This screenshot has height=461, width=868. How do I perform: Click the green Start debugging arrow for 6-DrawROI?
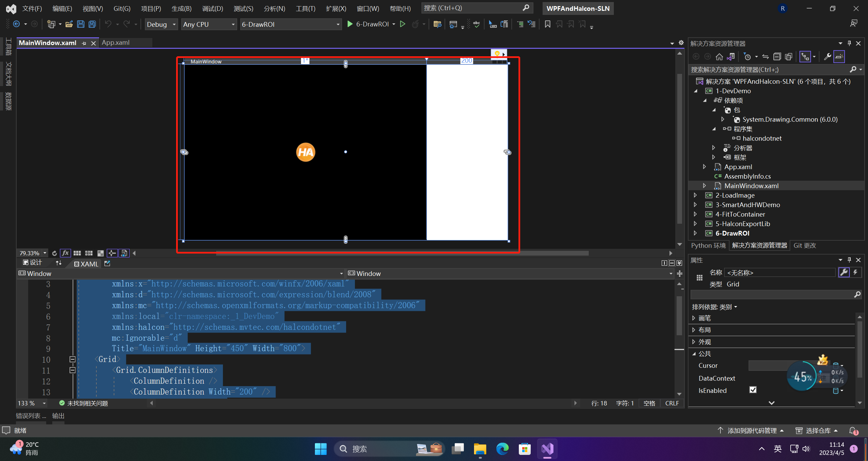pyautogui.click(x=350, y=24)
